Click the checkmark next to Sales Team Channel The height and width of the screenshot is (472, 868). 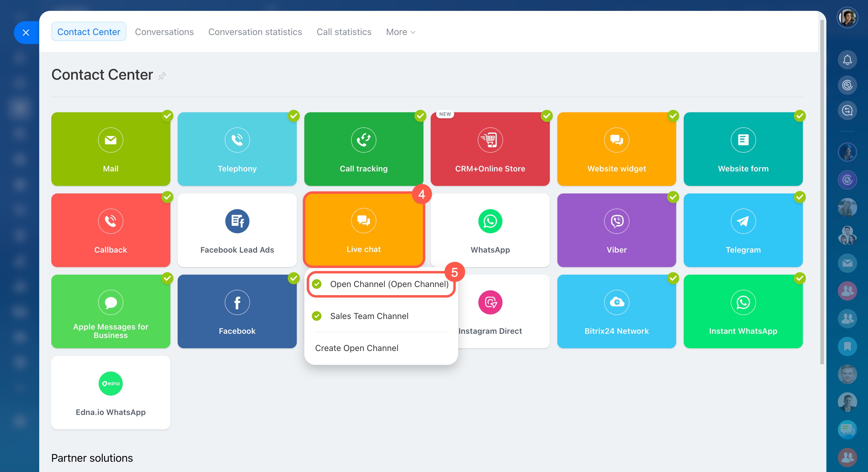pos(317,316)
